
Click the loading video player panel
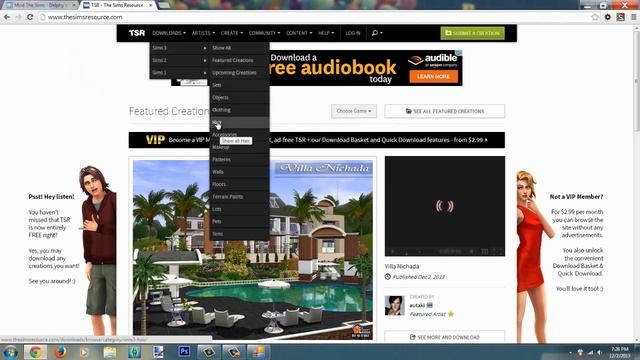click(444, 206)
